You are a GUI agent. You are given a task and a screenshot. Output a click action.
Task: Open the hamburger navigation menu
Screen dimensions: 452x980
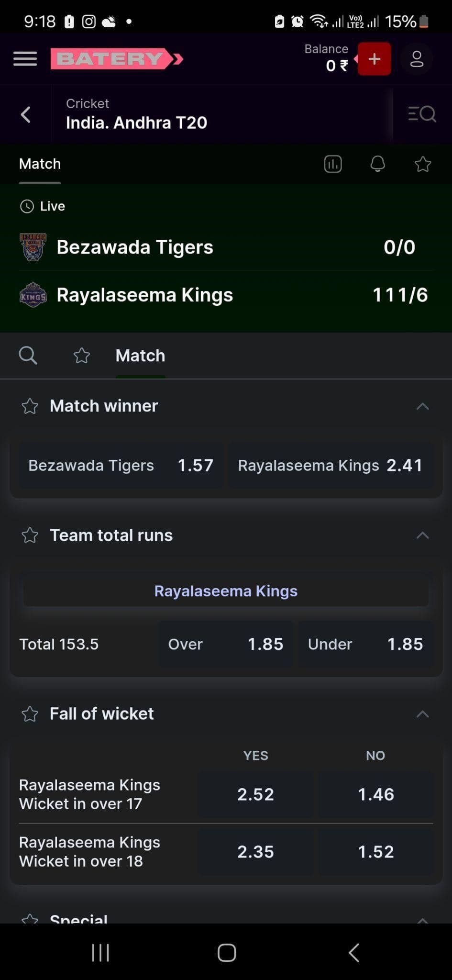click(x=24, y=58)
